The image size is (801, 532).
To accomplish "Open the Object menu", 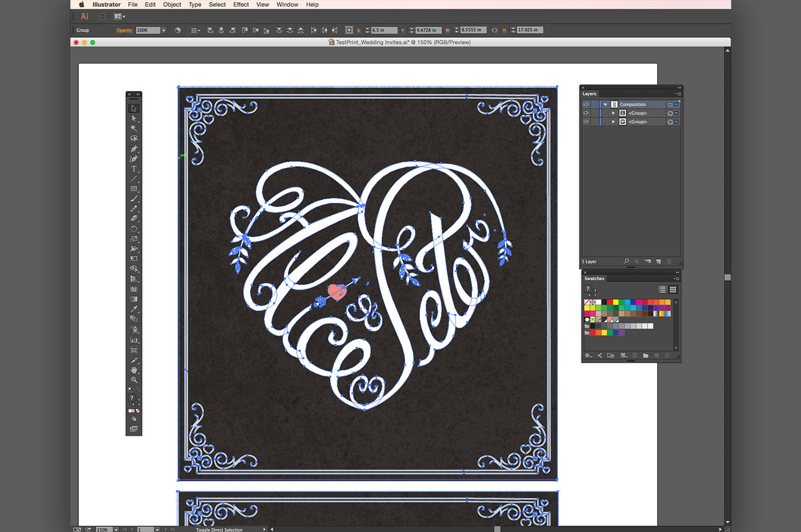I will point(172,5).
